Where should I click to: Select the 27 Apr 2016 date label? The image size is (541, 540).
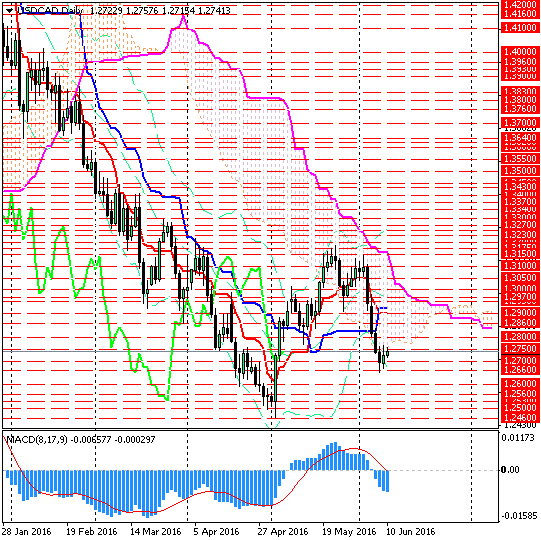pyautogui.click(x=283, y=531)
